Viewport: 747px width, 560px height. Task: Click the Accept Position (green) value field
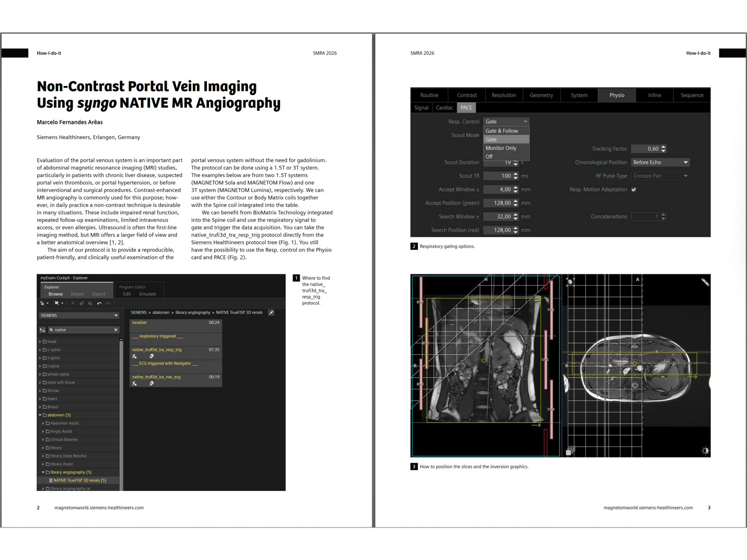tap(501, 203)
